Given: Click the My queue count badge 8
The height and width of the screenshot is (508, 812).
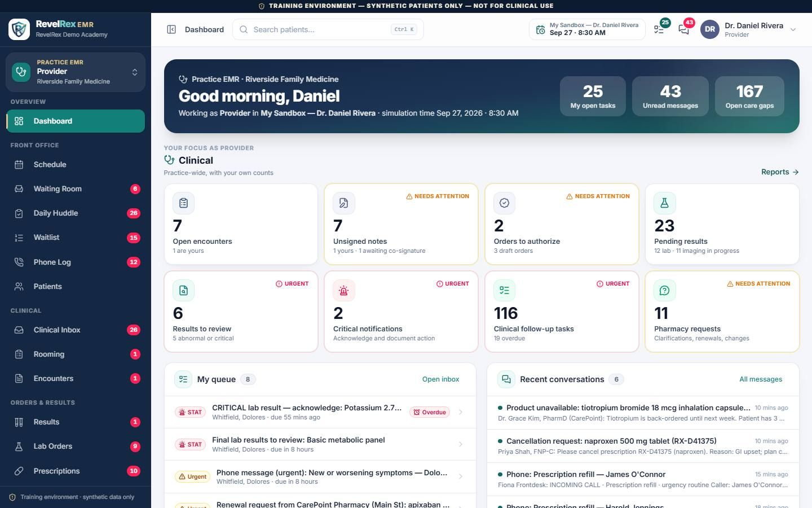Looking at the screenshot, I should [248, 379].
